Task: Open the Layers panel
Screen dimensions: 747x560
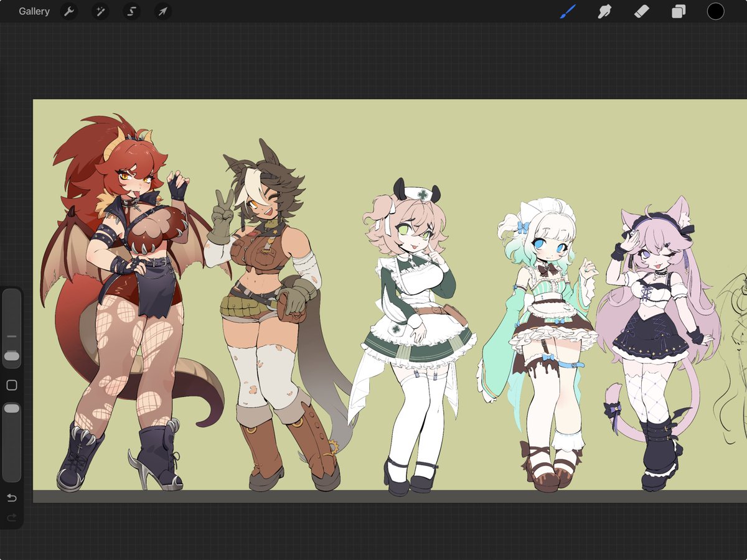Action: (x=678, y=11)
